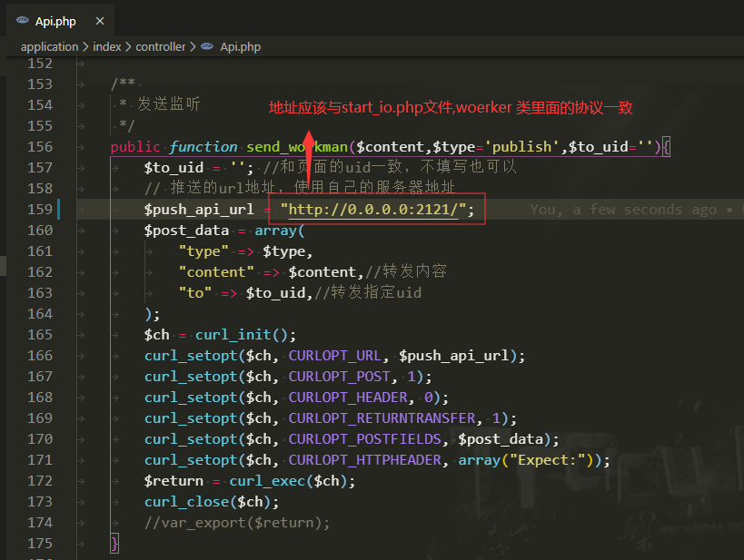The height and width of the screenshot is (560, 744).
Task: Click the CURLOPT_HTTPHEADER constant
Action: [x=364, y=460]
